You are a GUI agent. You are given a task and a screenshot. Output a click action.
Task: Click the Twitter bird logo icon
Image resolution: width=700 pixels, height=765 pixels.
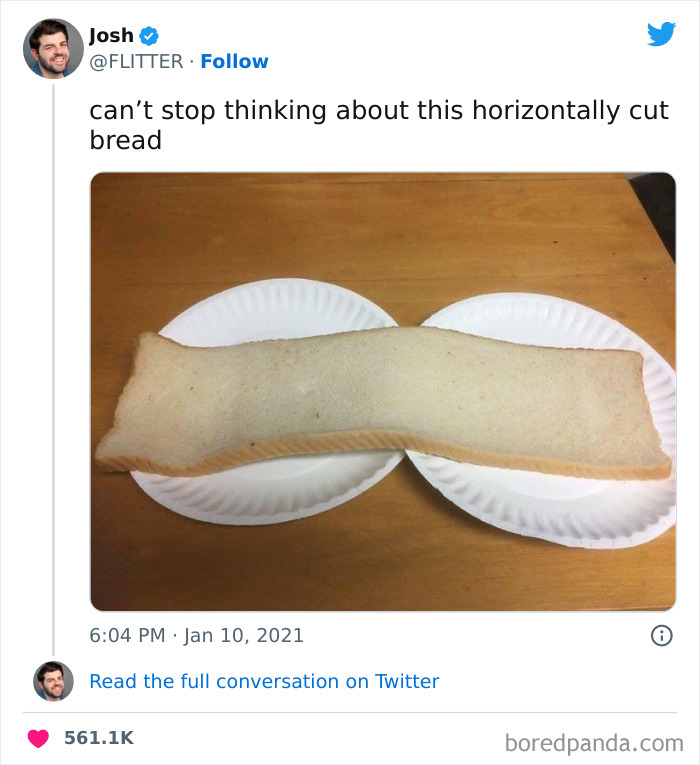[x=661, y=34]
